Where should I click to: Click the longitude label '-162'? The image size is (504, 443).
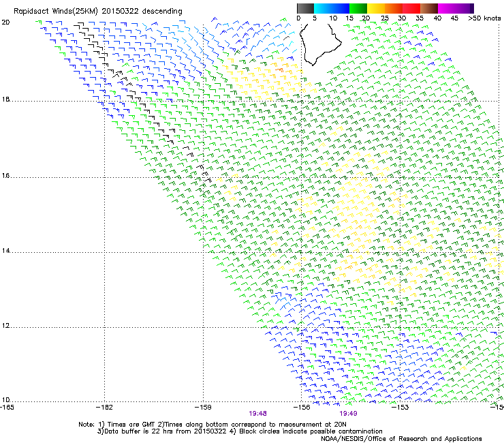pyautogui.click(x=104, y=407)
